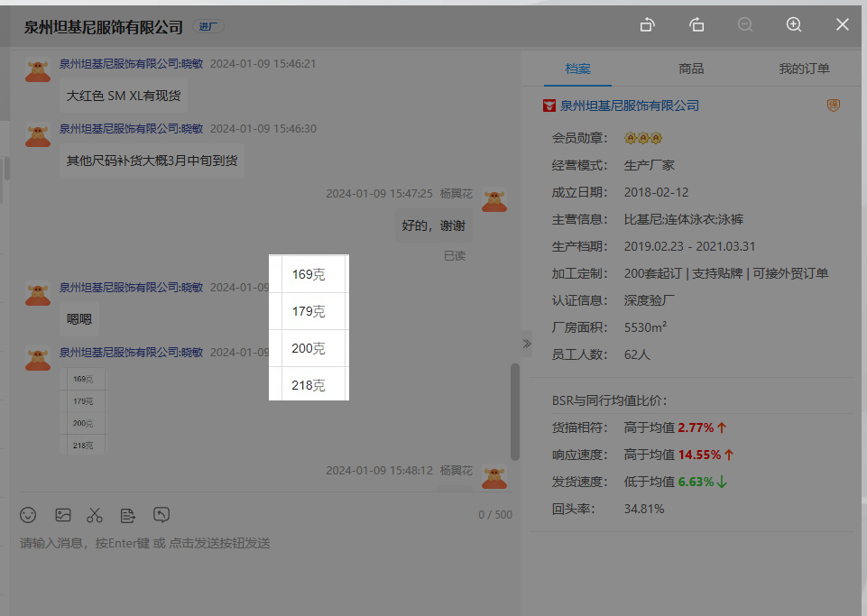Switch to the 商品 tab
867x616 pixels.
pyautogui.click(x=691, y=69)
